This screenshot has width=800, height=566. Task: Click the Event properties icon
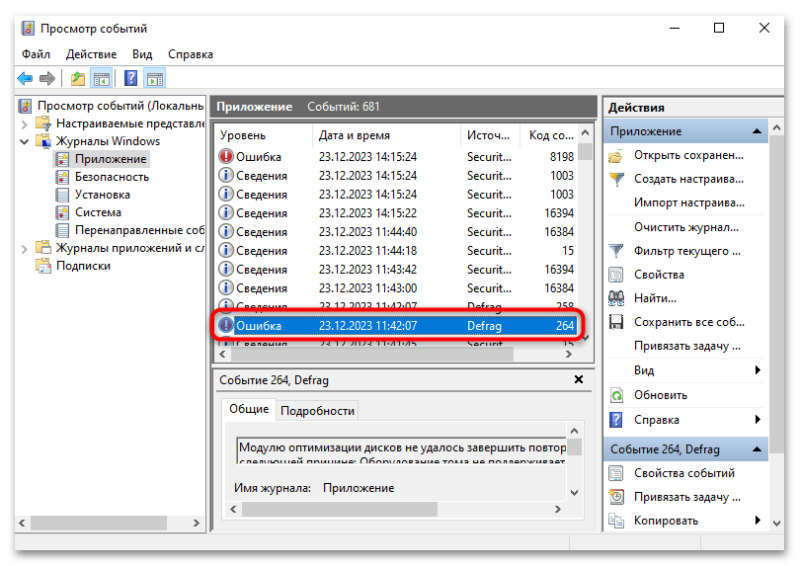(x=616, y=473)
